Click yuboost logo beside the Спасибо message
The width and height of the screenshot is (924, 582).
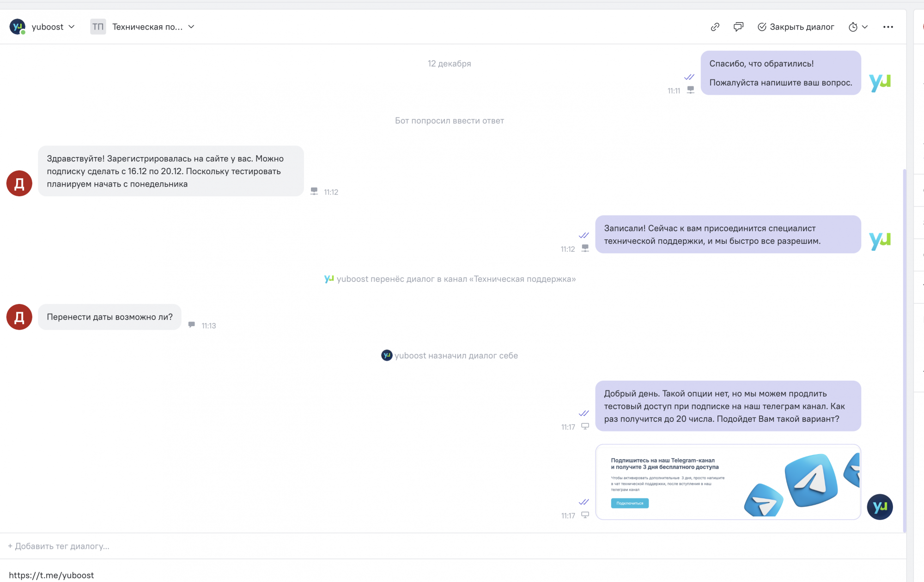[x=880, y=83]
